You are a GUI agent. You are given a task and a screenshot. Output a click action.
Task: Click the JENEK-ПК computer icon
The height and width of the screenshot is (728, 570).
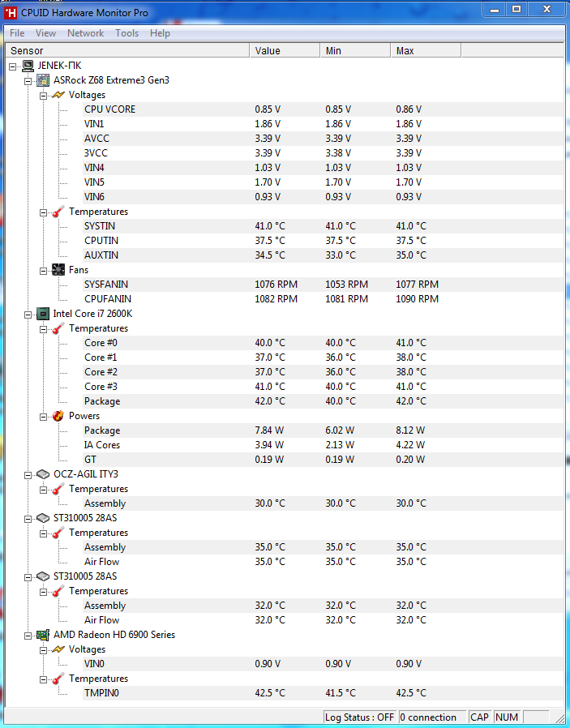(28, 66)
